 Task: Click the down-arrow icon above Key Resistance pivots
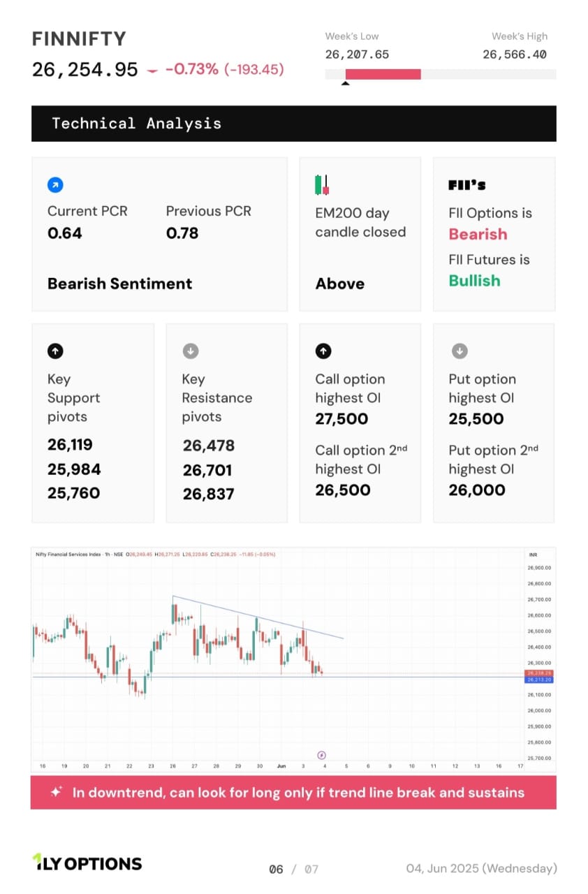tap(189, 351)
